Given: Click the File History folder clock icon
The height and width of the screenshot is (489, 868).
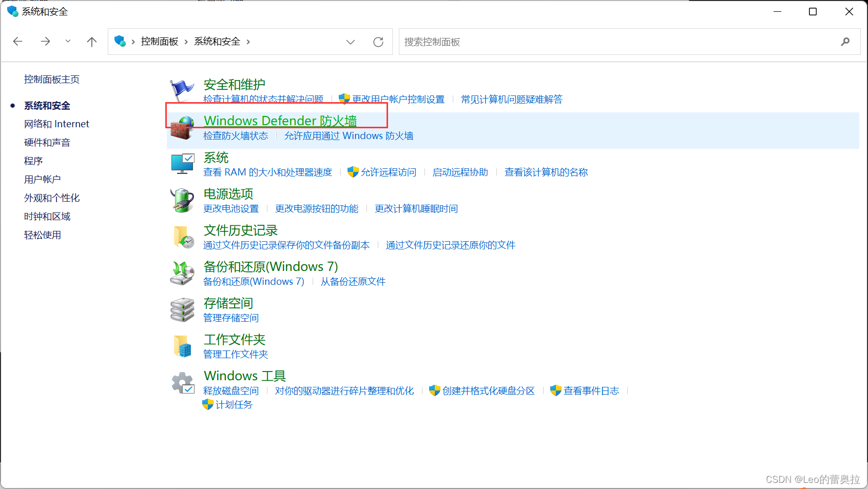Looking at the screenshot, I should click(x=183, y=237).
